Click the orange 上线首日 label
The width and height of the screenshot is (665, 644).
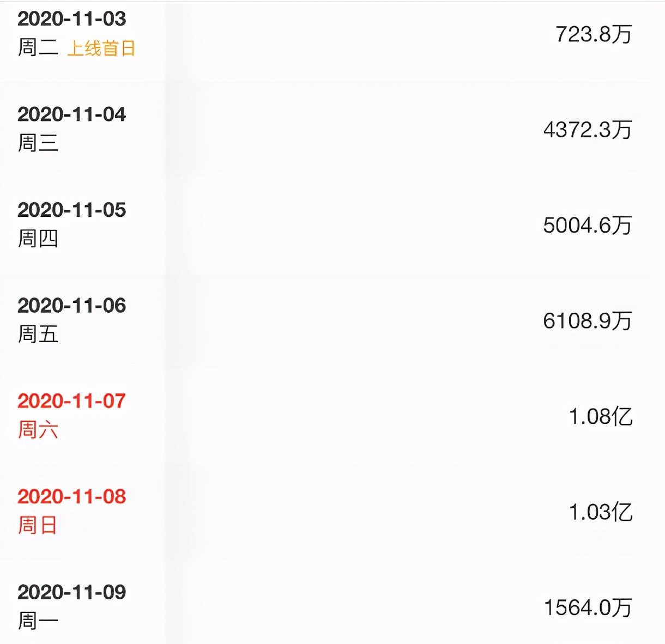101,48
